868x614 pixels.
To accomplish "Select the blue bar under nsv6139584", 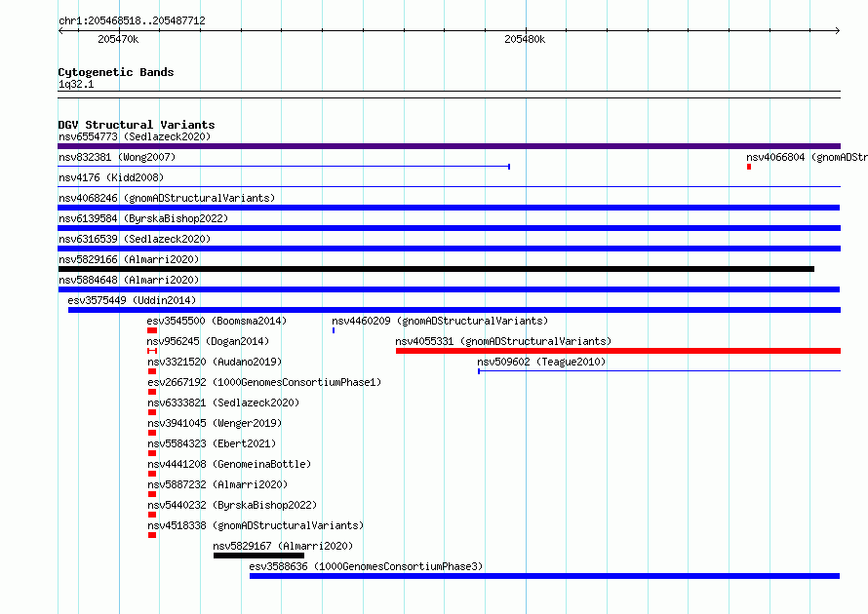I will [449, 228].
